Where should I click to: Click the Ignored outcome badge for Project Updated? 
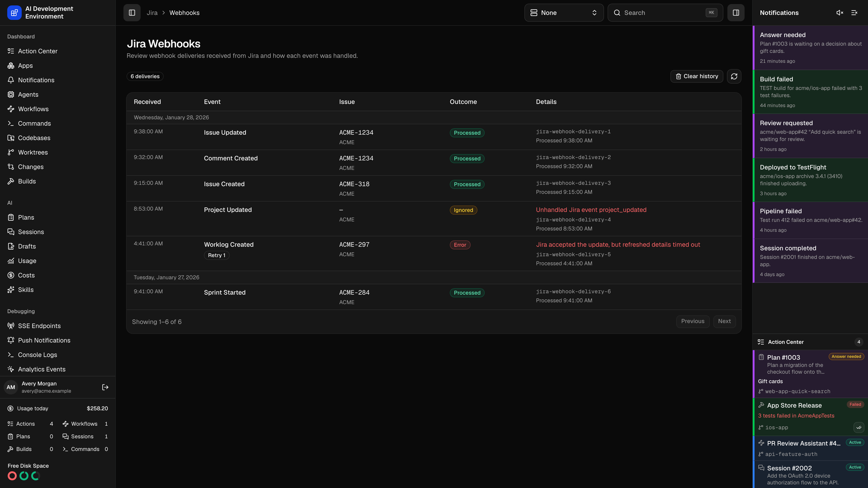pos(463,210)
